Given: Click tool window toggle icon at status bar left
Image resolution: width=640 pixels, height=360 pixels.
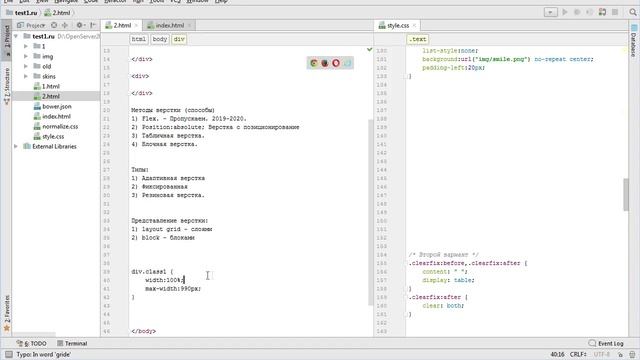Looking at the screenshot, I should (8, 354).
